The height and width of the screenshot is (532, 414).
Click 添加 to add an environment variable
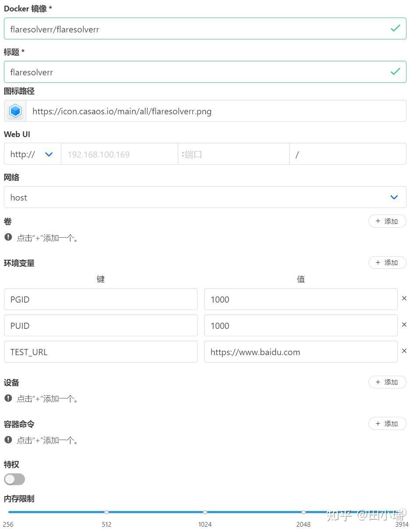(x=387, y=262)
